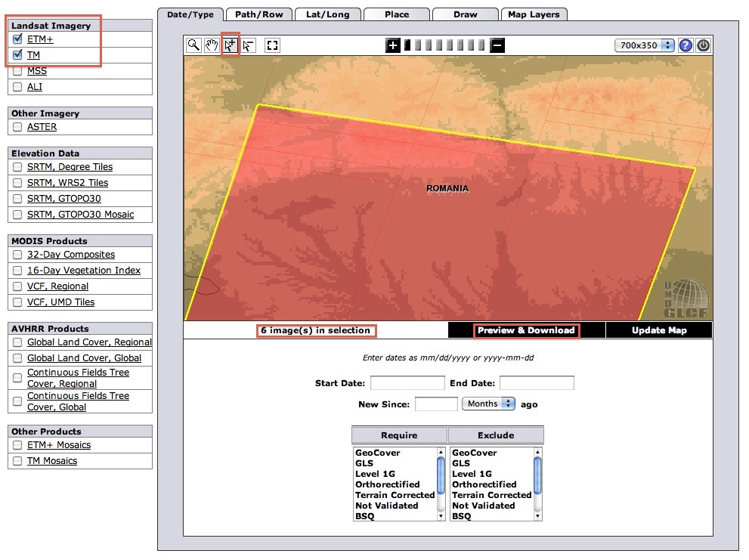Click the active black zoom level bar
This screenshot has width=749, height=560.
point(407,45)
